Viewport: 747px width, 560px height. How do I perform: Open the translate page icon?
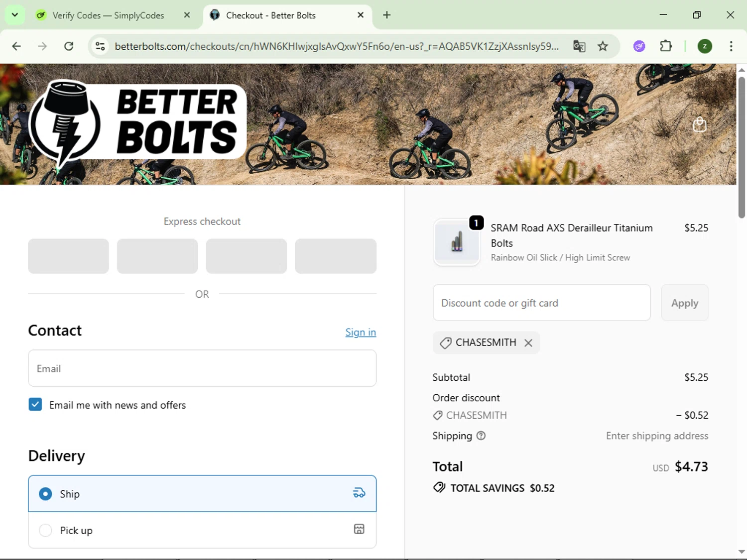579,46
